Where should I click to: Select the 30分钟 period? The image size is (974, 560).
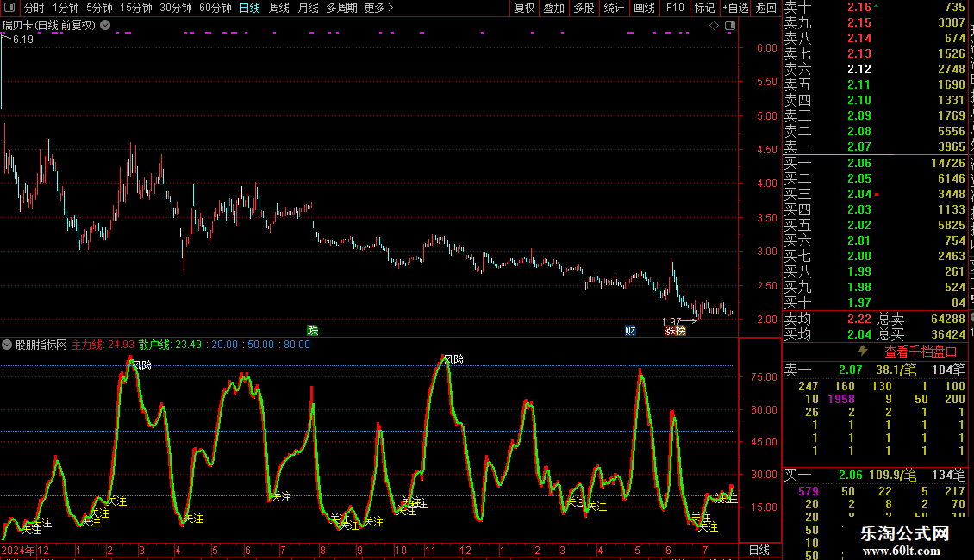coord(176,8)
